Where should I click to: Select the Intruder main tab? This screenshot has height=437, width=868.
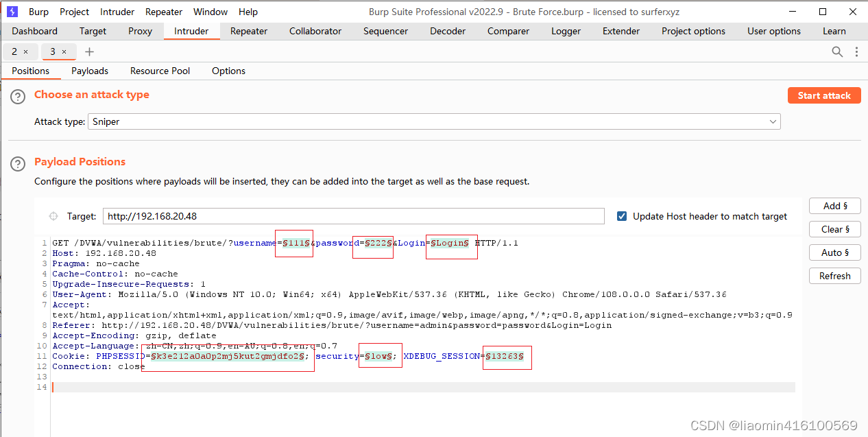(191, 31)
